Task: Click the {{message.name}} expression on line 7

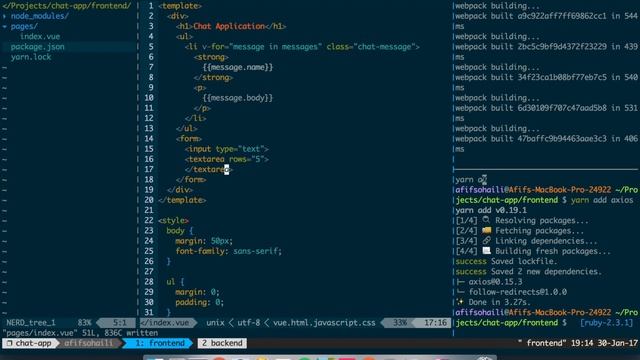Action: [x=238, y=67]
